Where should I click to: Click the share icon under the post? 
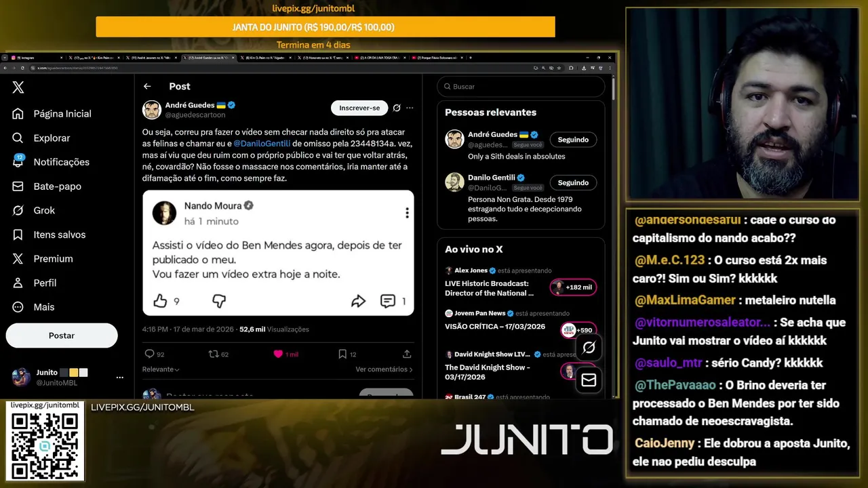click(407, 354)
